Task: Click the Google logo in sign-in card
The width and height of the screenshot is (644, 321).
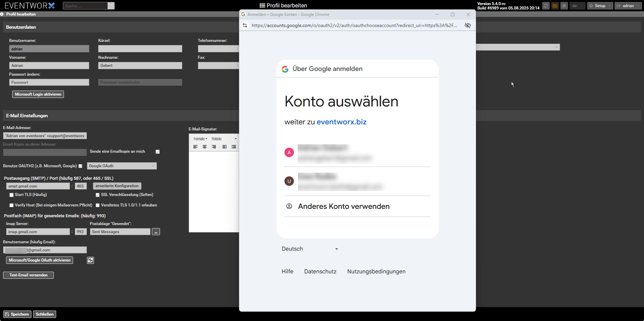Action: point(285,69)
